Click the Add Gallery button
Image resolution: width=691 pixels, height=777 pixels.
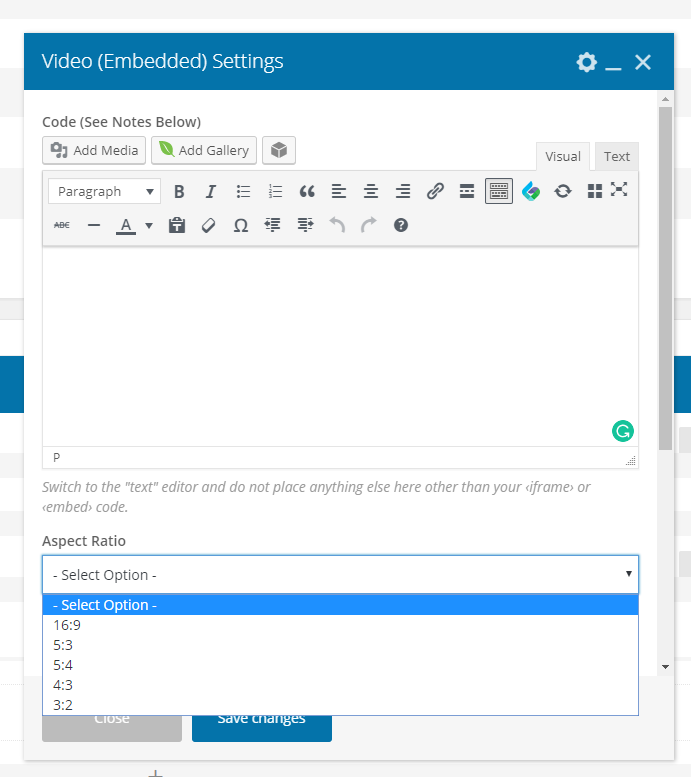click(x=204, y=150)
